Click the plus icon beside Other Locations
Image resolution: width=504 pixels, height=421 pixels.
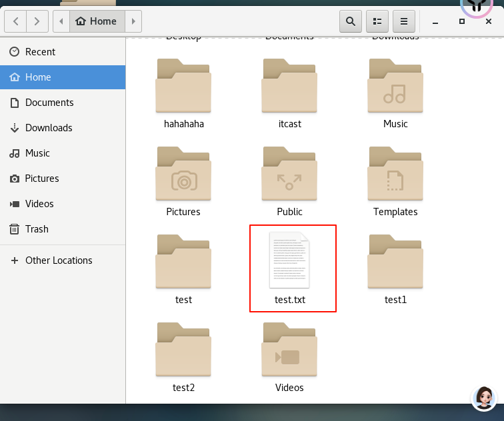pyautogui.click(x=15, y=260)
